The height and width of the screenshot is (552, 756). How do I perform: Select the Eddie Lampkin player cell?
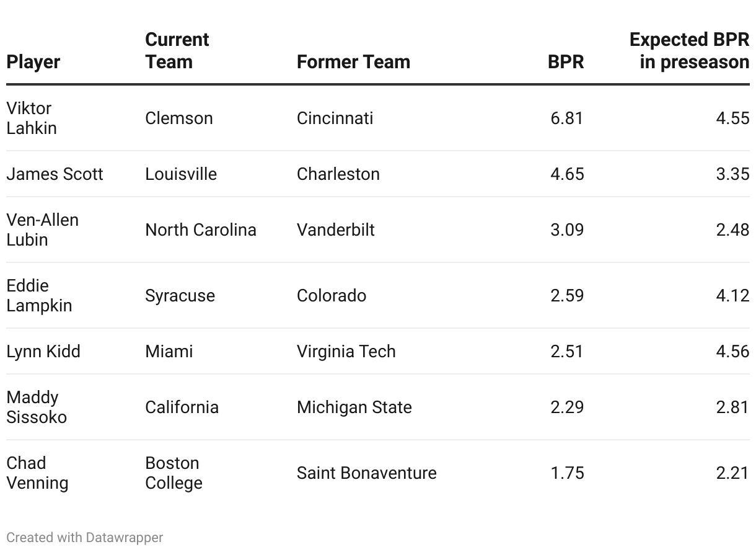coord(39,295)
